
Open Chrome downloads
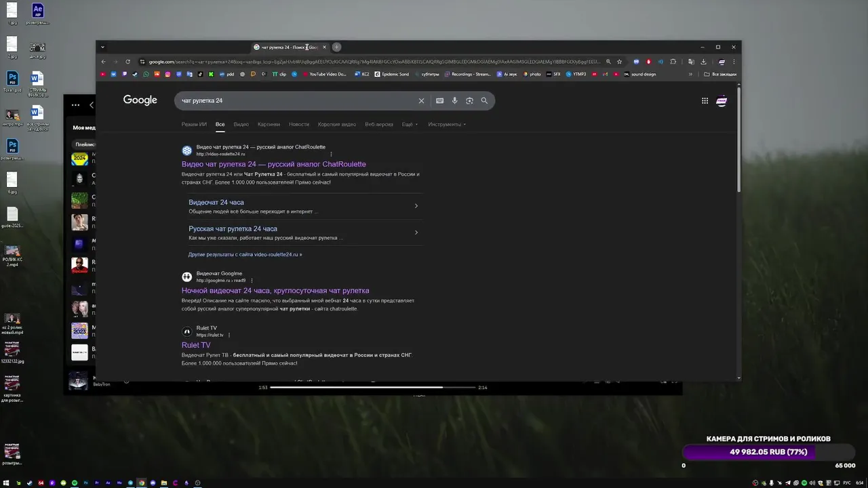[x=703, y=62]
